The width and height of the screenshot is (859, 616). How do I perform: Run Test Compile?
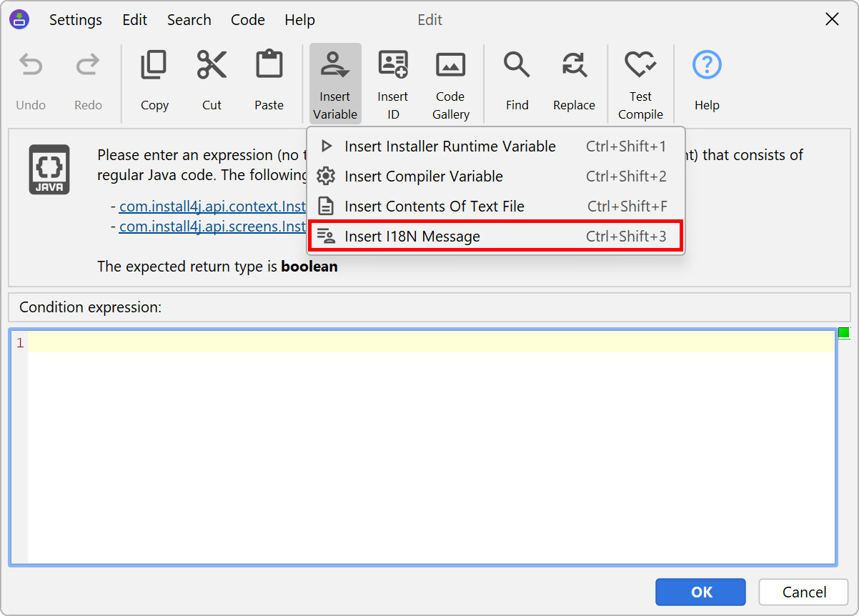pyautogui.click(x=640, y=83)
